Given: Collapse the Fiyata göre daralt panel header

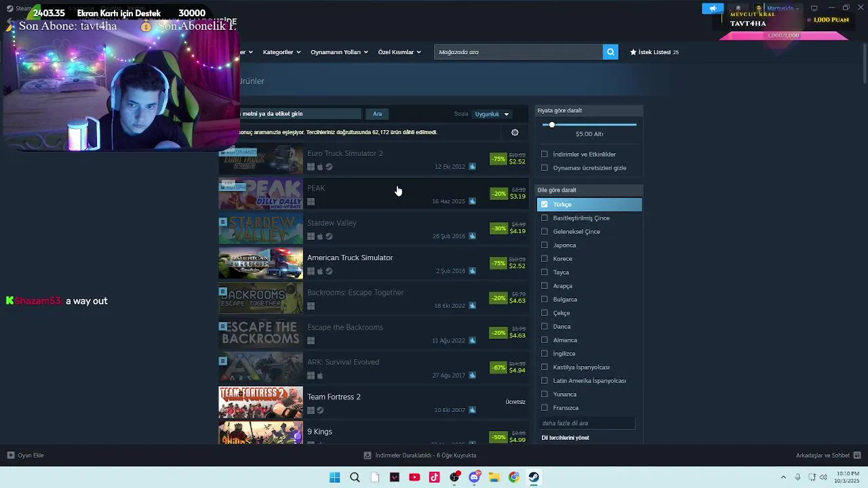Looking at the screenshot, I should click(x=589, y=110).
